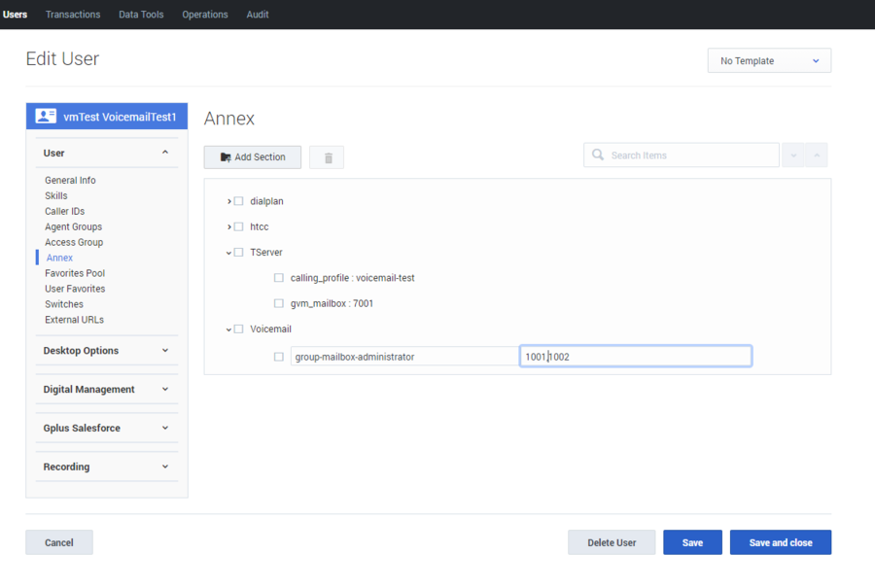This screenshot has height=588, width=875.
Task: Click the Save and close button
Action: (x=780, y=542)
